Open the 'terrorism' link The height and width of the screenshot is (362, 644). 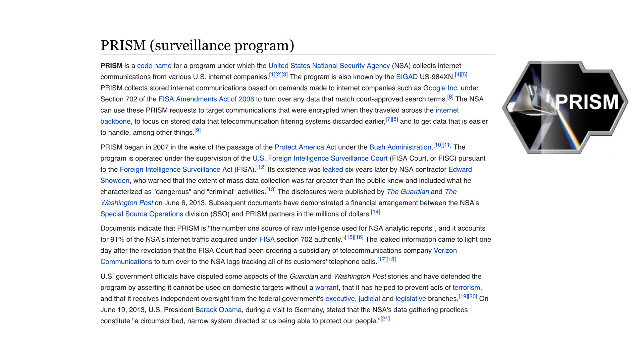click(x=466, y=288)
